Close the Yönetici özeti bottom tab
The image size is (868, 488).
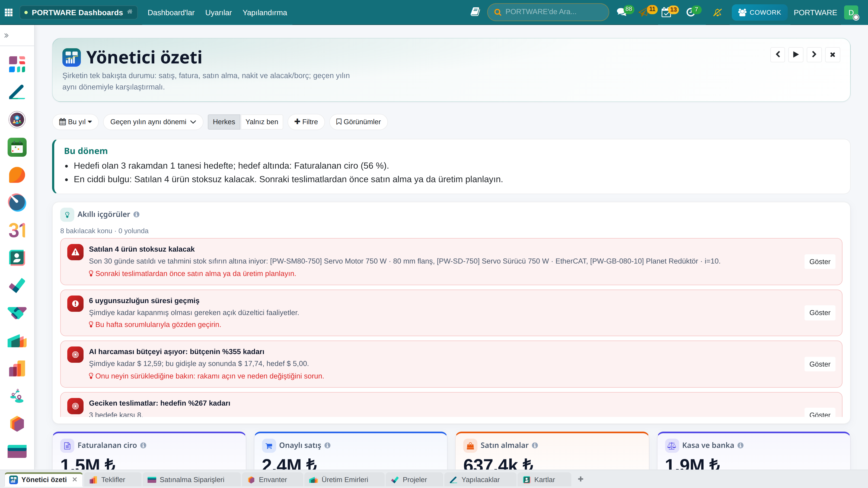pos(75,479)
